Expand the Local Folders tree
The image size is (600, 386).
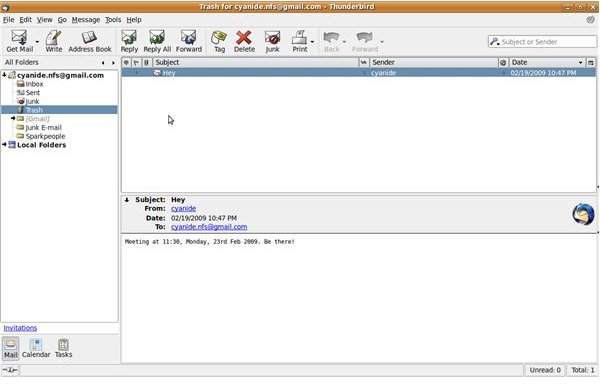tap(4, 145)
